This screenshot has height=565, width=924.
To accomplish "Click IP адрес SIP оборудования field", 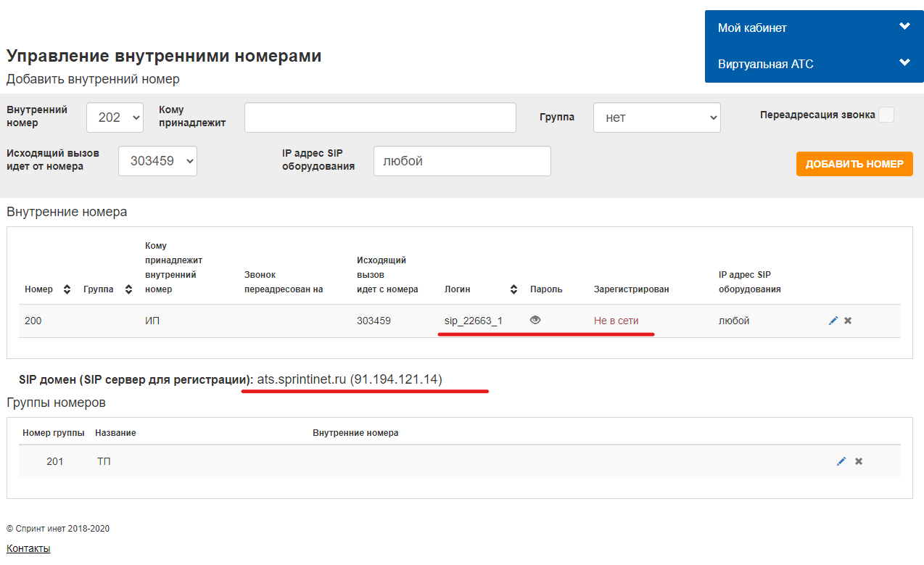I will [462, 161].
